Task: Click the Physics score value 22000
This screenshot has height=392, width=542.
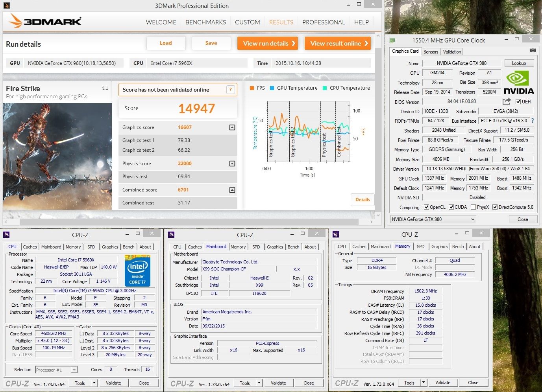Action: [185, 164]
